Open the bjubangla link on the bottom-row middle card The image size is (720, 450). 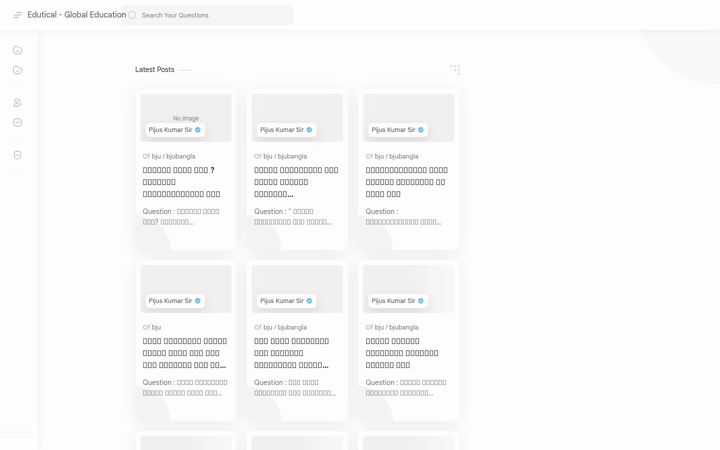[x=292, y=327]
